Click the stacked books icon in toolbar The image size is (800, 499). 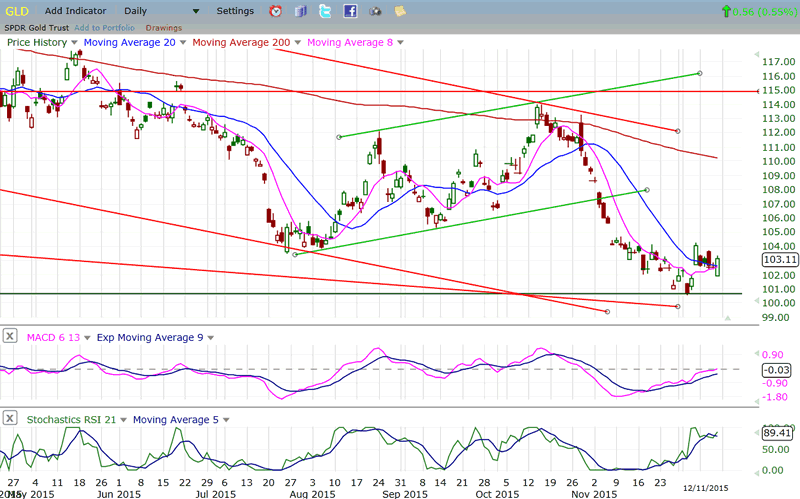[x=301, y=11]
